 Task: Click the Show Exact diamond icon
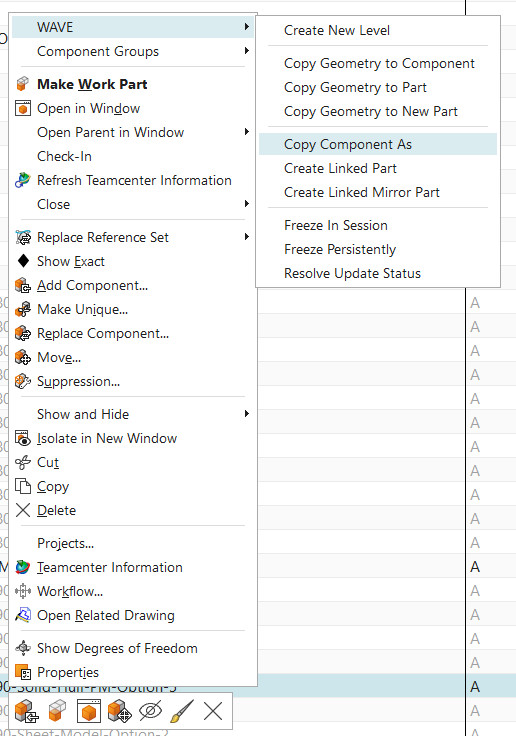click(23, 261)
